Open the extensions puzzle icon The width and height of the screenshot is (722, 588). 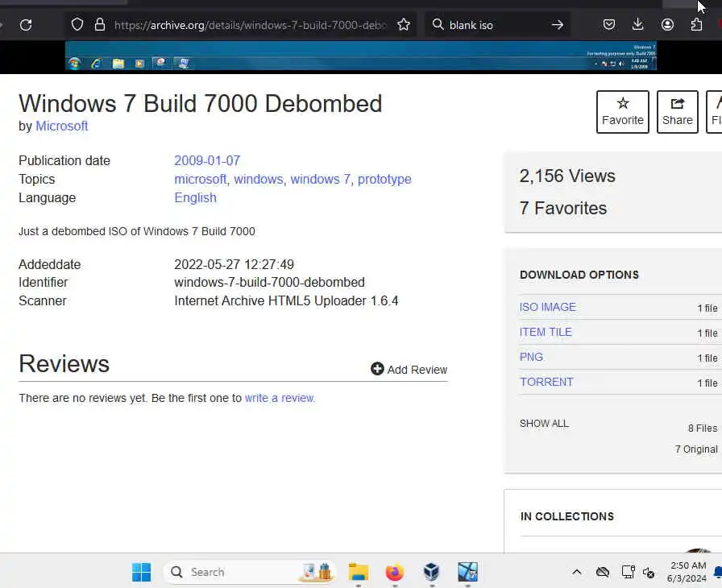click(697, 24)
